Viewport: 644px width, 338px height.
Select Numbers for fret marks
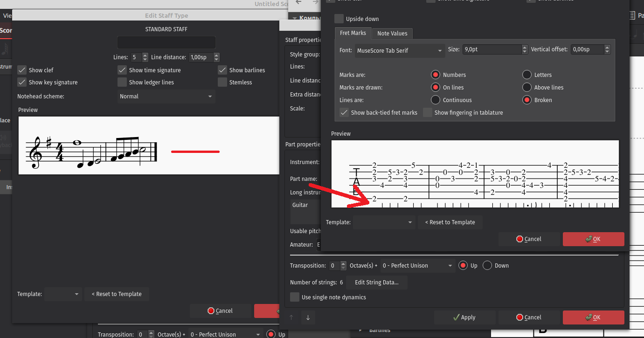[436, 75]
